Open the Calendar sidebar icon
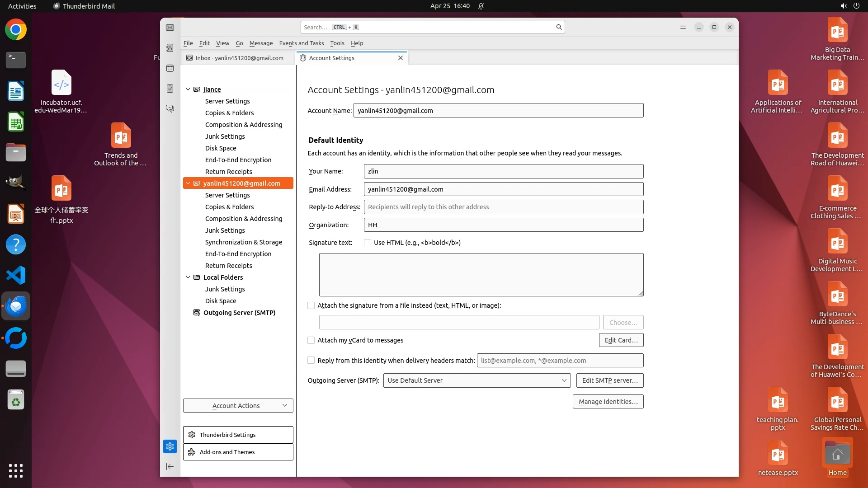This screenshot has height=488, width=868. 170,68
